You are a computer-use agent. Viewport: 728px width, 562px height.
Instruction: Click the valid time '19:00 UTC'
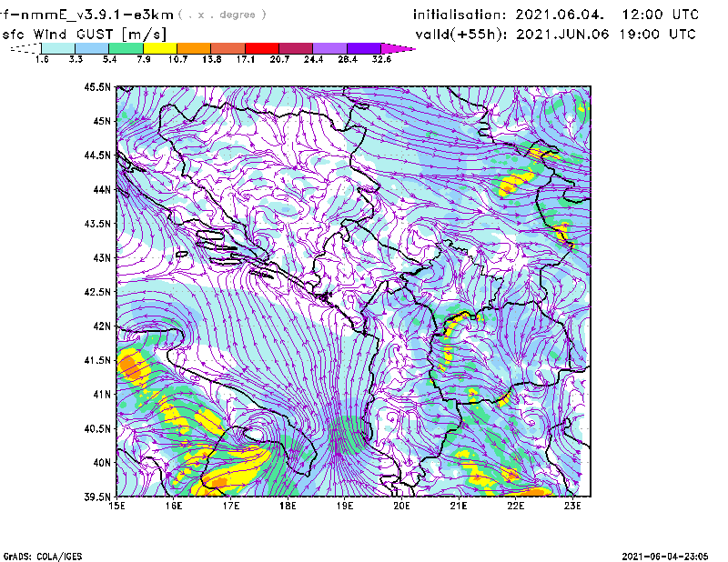(657, 35)
